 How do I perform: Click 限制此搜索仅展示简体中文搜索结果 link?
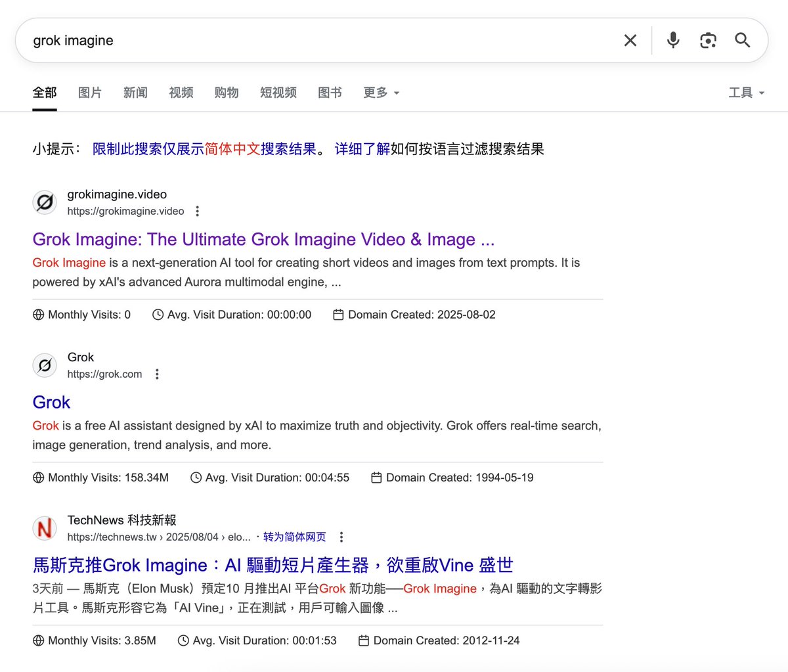pos(204,149)
